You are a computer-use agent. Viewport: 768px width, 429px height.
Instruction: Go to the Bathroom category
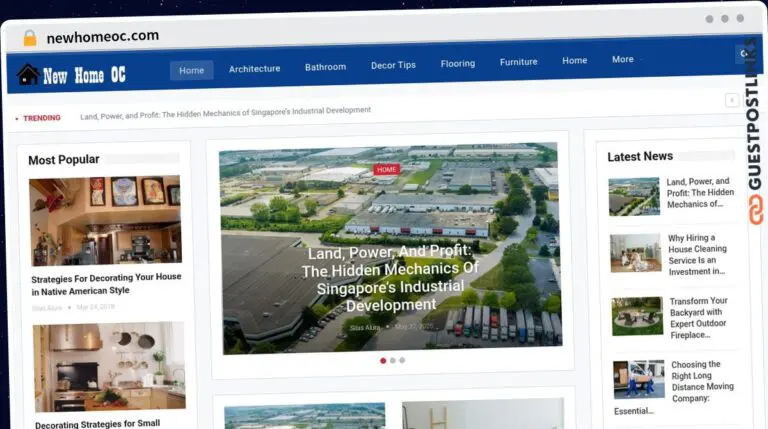(x=325, y=67)
